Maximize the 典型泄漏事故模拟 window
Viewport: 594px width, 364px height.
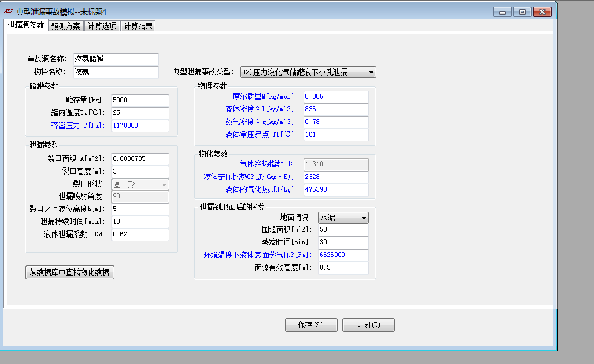pyautogui.click(x=522, y=12)
